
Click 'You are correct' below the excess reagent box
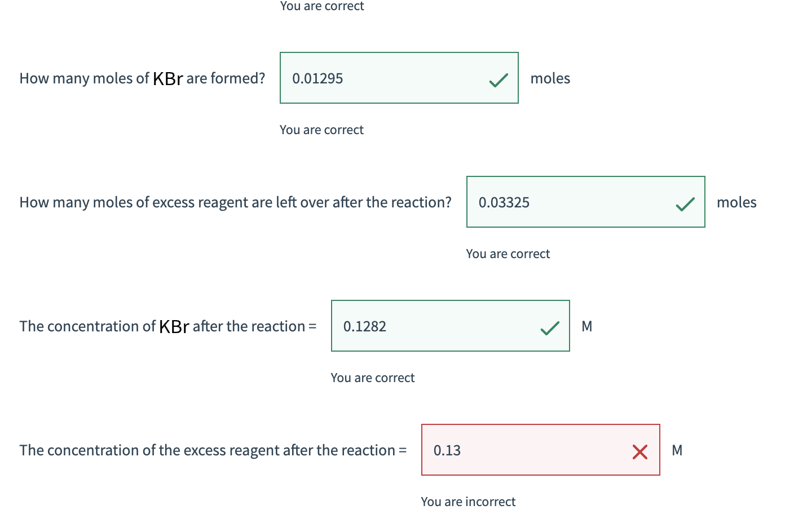pos(508,254)
